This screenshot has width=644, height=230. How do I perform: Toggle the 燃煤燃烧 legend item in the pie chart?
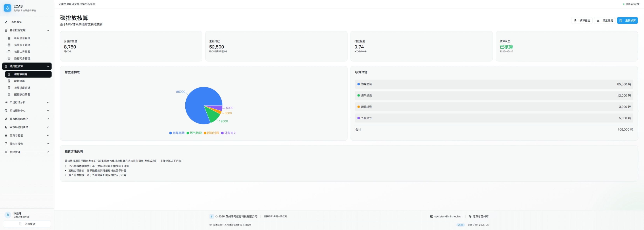coord(177,133)
